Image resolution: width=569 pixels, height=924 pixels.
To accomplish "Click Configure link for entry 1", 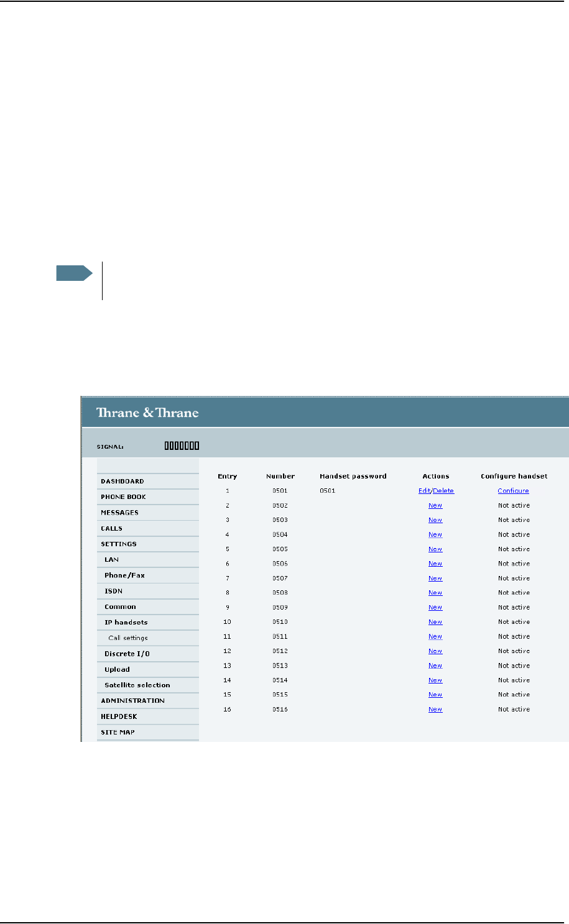I will pyautogui.click(x=513, y=491).
